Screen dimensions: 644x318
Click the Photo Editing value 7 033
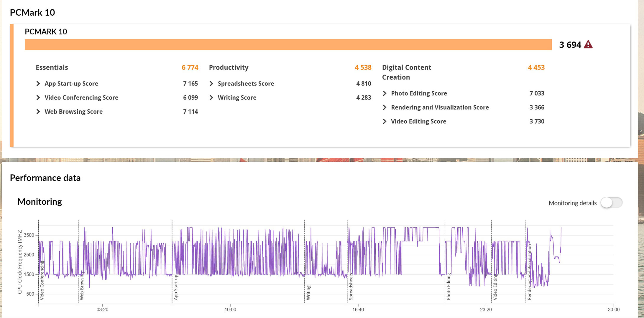tap(537, 93)
